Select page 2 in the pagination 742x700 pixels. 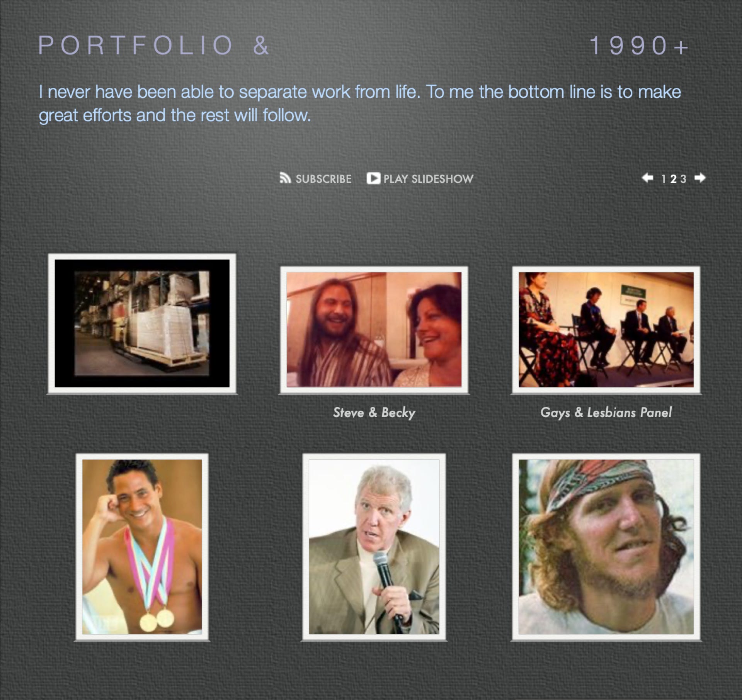pyautogui.click(x=673, y=179)
